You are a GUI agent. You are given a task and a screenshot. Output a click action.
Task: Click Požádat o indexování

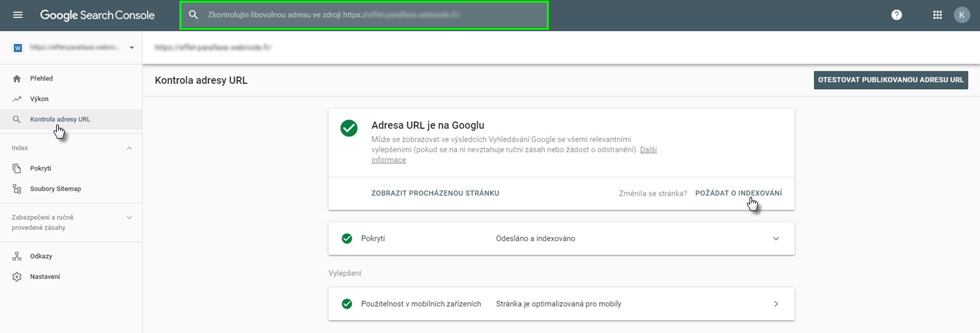738,193
